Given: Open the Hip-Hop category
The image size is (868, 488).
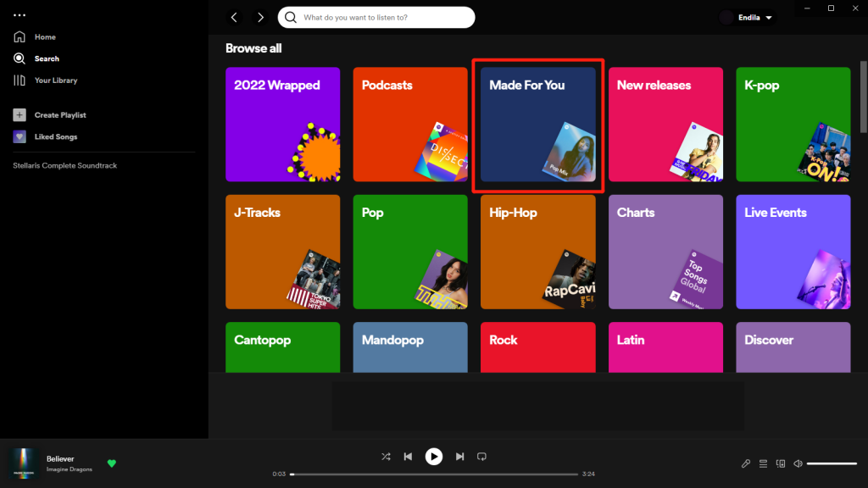Looking at the screenshot, I should (538, 252).
